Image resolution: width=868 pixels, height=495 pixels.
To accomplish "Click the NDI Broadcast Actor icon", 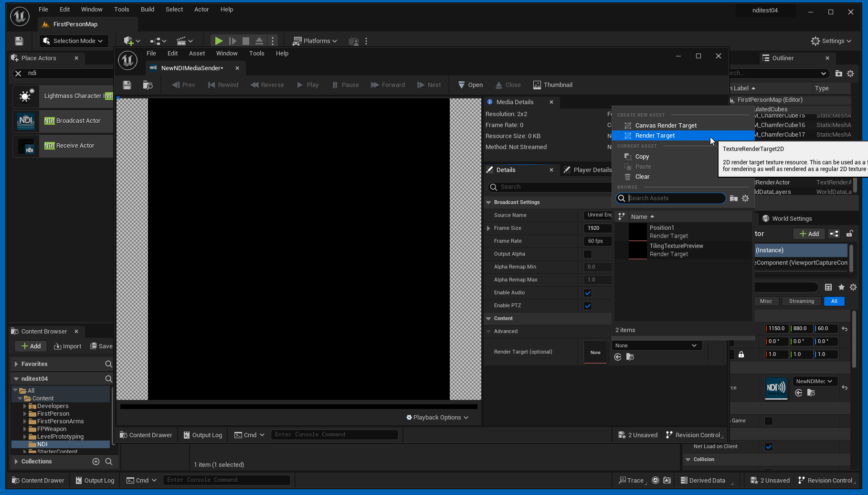I will (x=26, y=121).
